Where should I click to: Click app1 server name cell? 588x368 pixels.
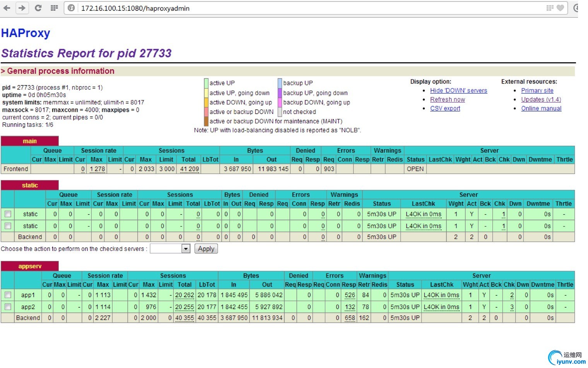coord(28,295)
